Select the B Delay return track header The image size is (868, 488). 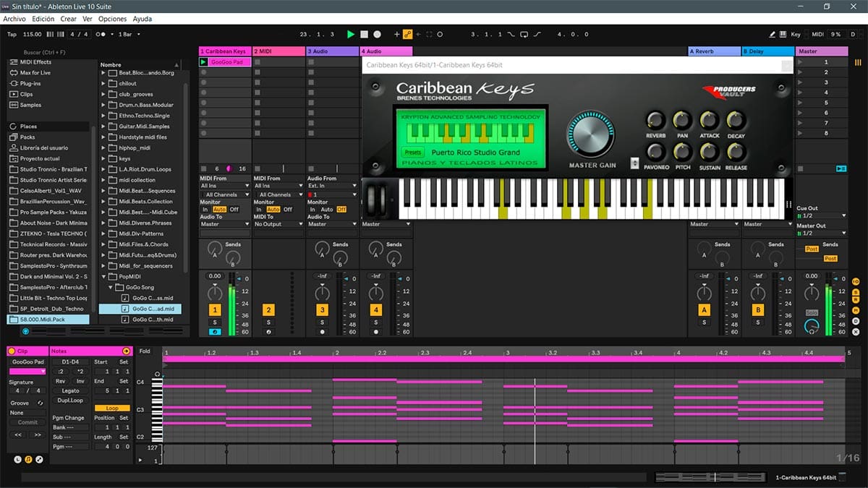[768, 51]
